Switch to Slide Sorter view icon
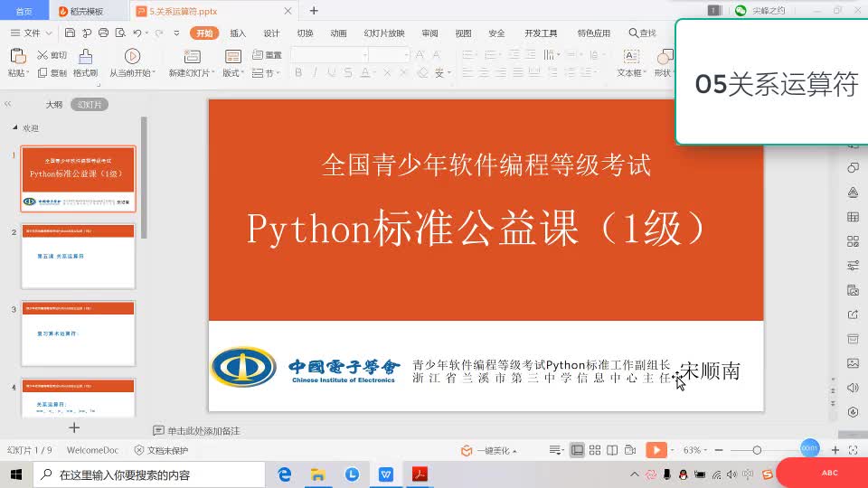 coord(595,450)
